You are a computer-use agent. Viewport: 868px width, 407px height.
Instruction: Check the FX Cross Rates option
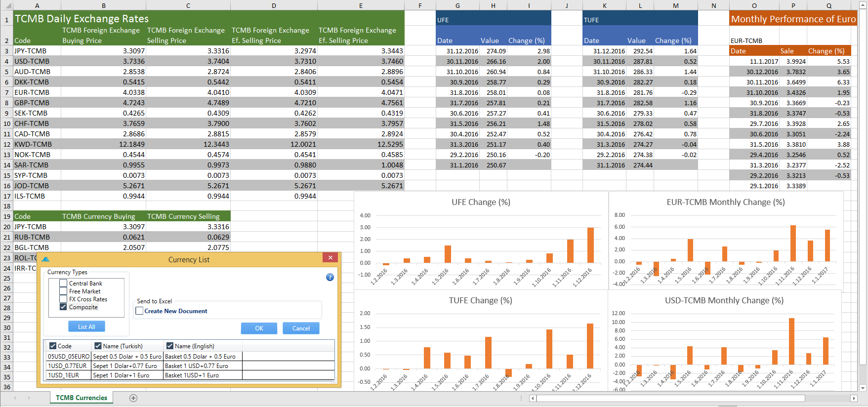coord(63,299)
